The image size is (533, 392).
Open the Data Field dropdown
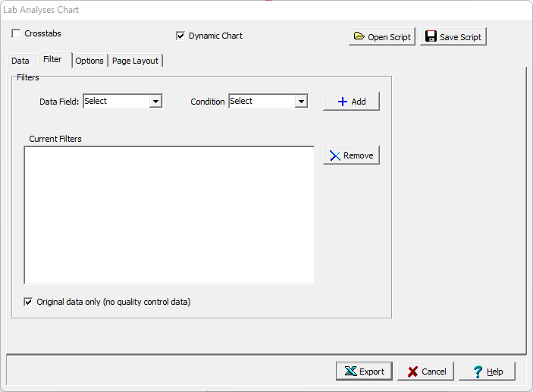click(155, 102)
